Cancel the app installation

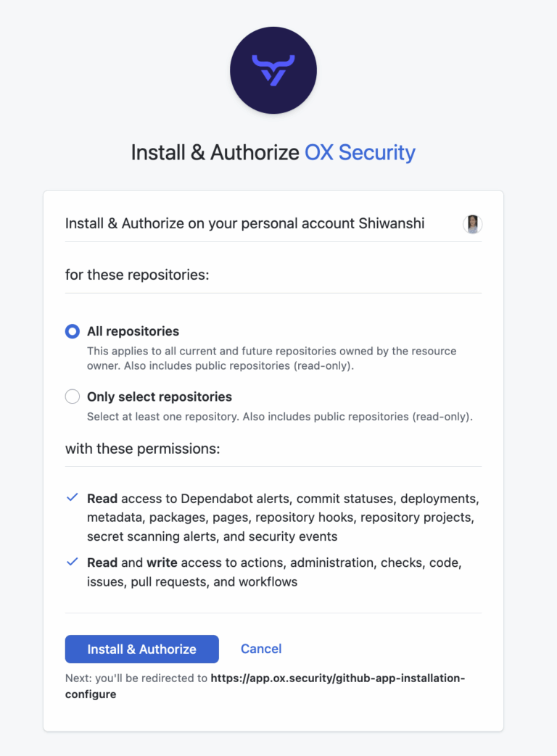(261, 649)
